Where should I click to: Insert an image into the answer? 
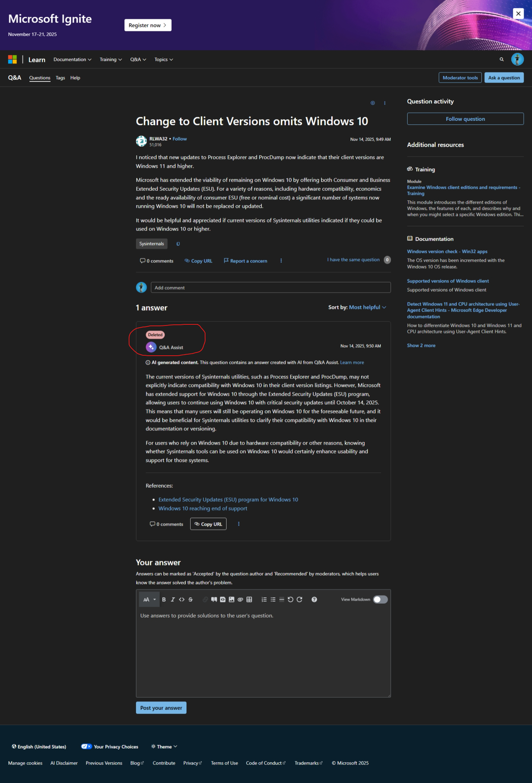232,599
